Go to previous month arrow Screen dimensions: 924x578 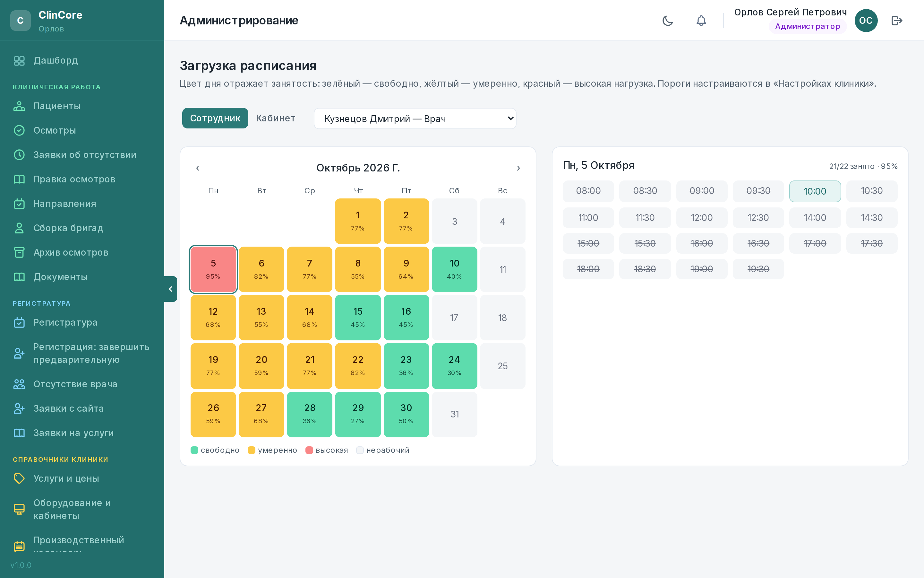[197, 168]
